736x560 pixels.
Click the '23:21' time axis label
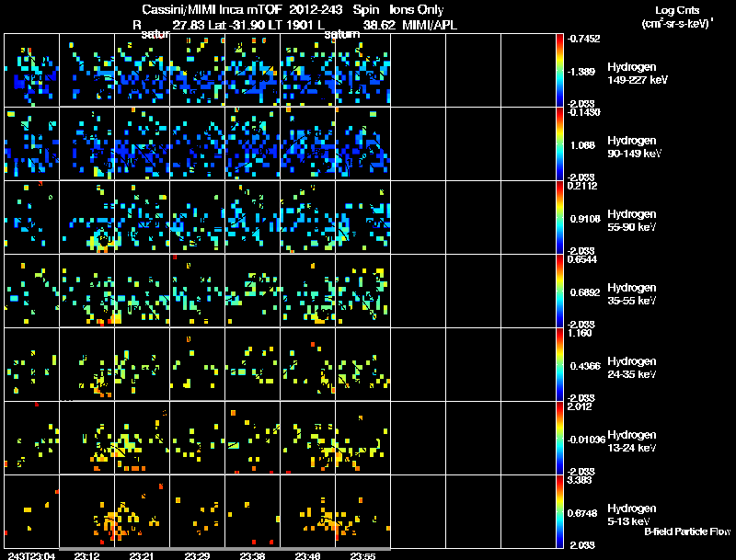pyautogui.click(x=142, y=555)
